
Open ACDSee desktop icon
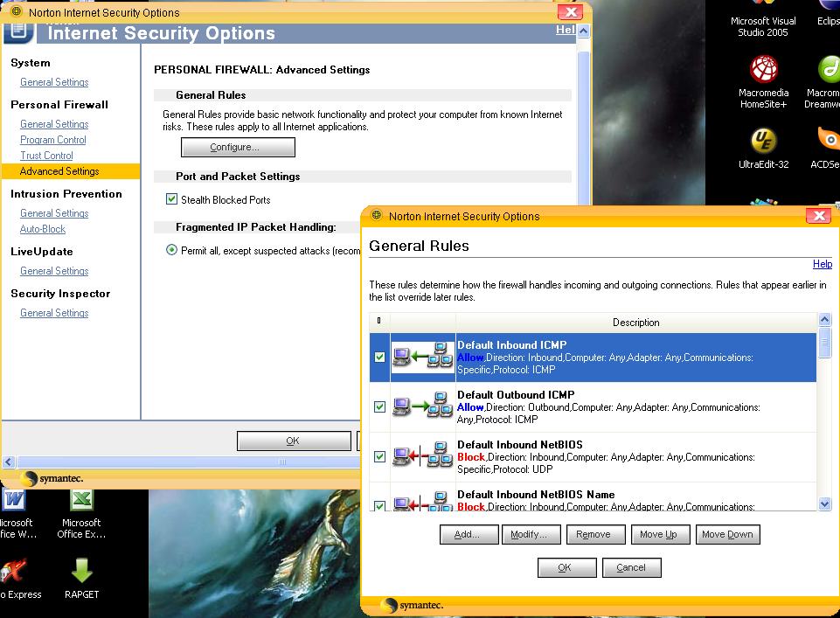(x=825, y=149)
